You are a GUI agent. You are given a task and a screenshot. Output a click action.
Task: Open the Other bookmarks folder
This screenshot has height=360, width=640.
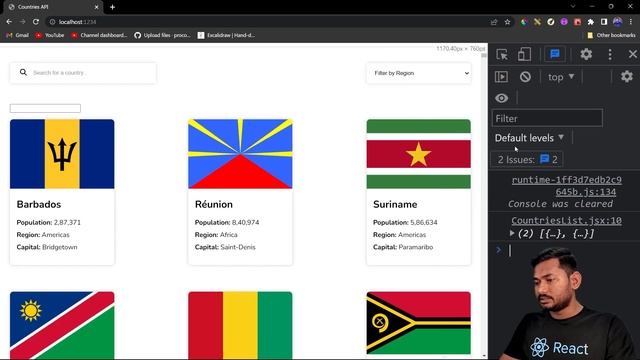coord(611,35)
